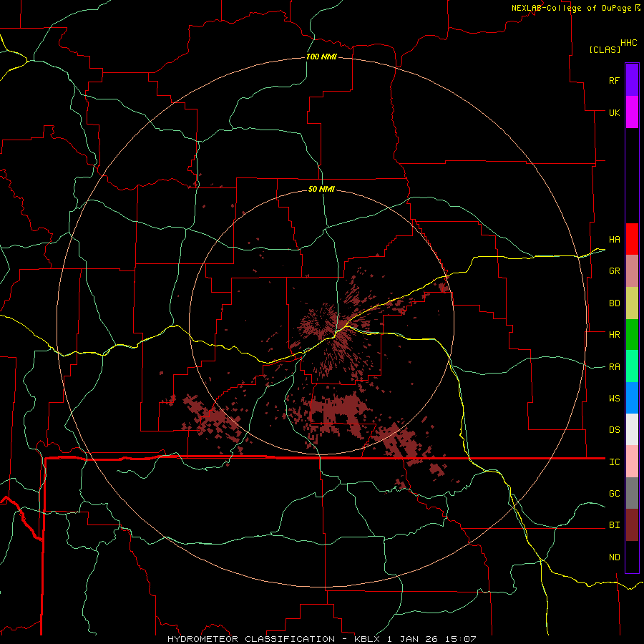
Task: Click the HYDROMETEOR CLASSIFICATION title text
Action: click(x=251, y=639)
